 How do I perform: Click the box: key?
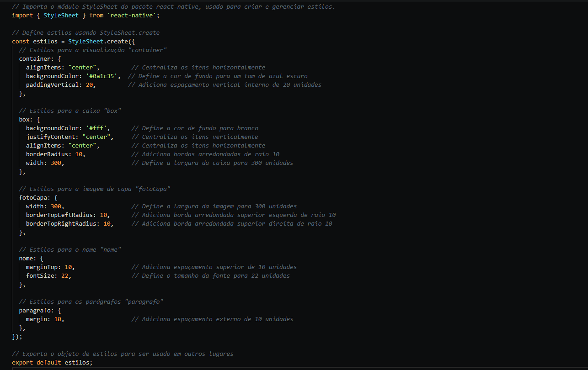coord(26,119)
